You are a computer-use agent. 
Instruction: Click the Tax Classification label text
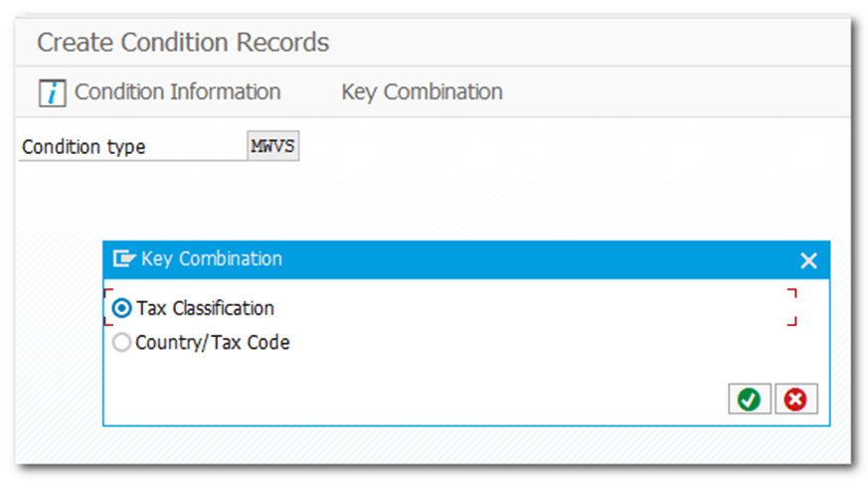pyautogui.click(x=205, y=308)
